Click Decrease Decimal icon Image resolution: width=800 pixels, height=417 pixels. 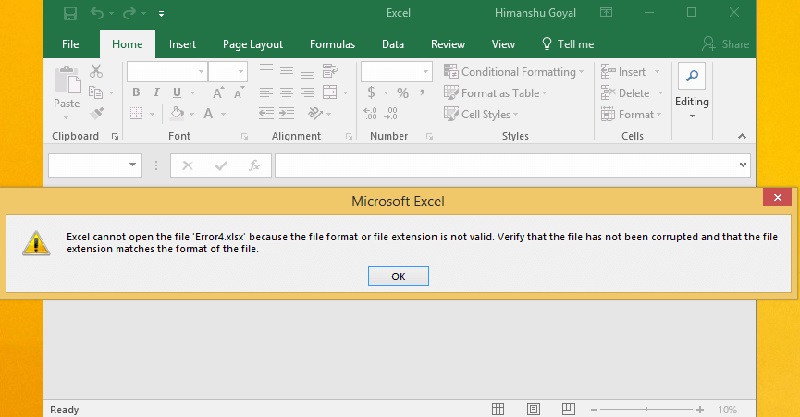(391, 113)
